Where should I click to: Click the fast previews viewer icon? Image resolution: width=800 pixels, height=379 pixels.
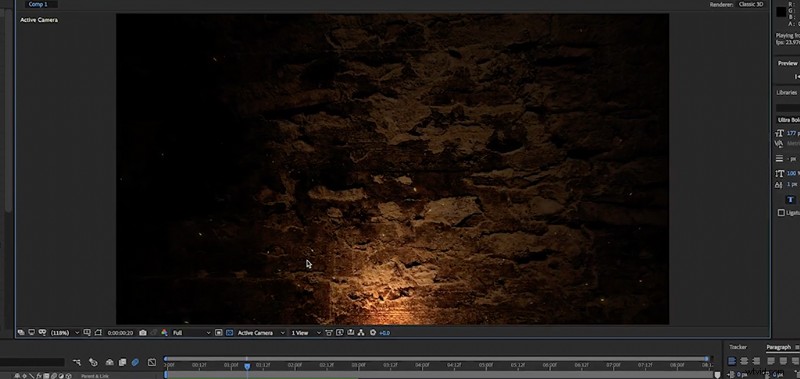pyautogui.click(x=340, y=333)
